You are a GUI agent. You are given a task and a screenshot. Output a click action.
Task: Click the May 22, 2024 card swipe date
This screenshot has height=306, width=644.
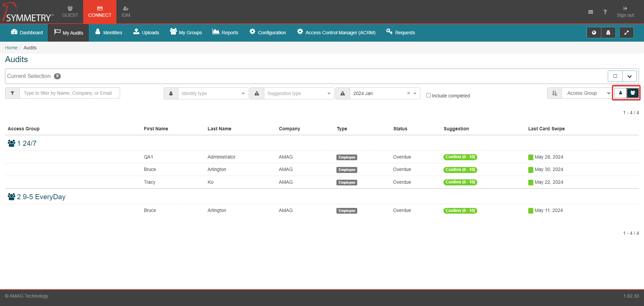549,182
